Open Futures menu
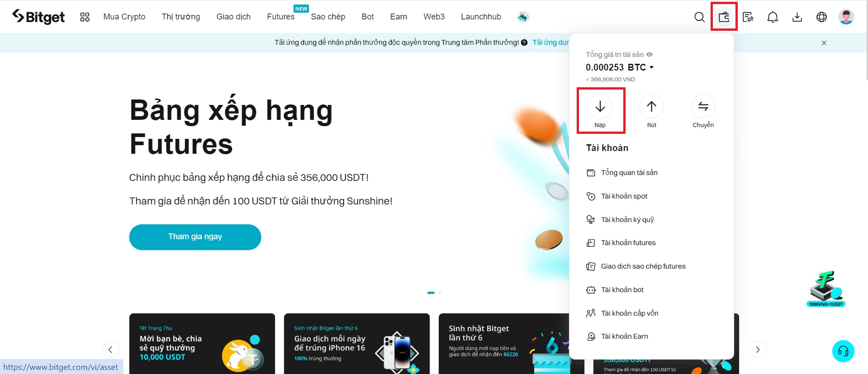 (x=280, y=17)
